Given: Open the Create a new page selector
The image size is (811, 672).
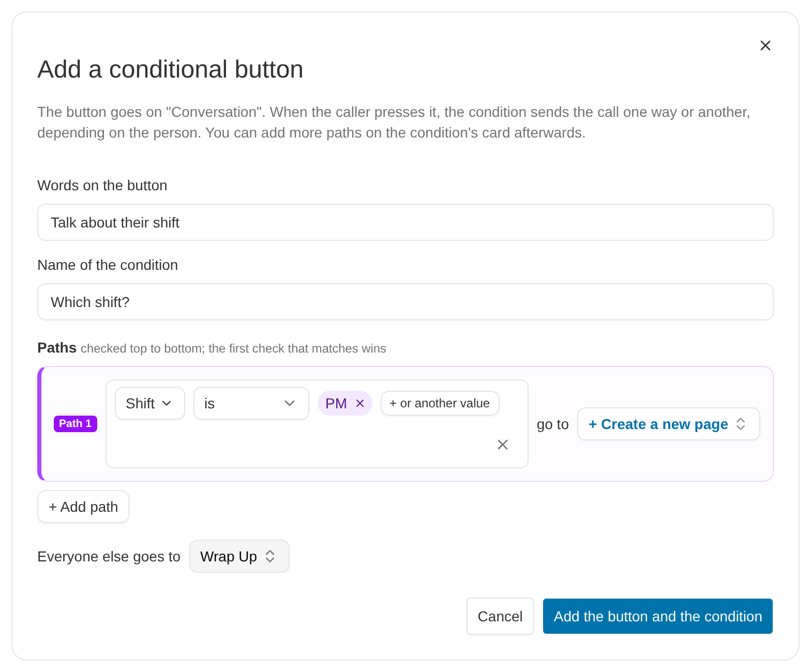Looking at the screenshot, I should click(x=668, y=424).
